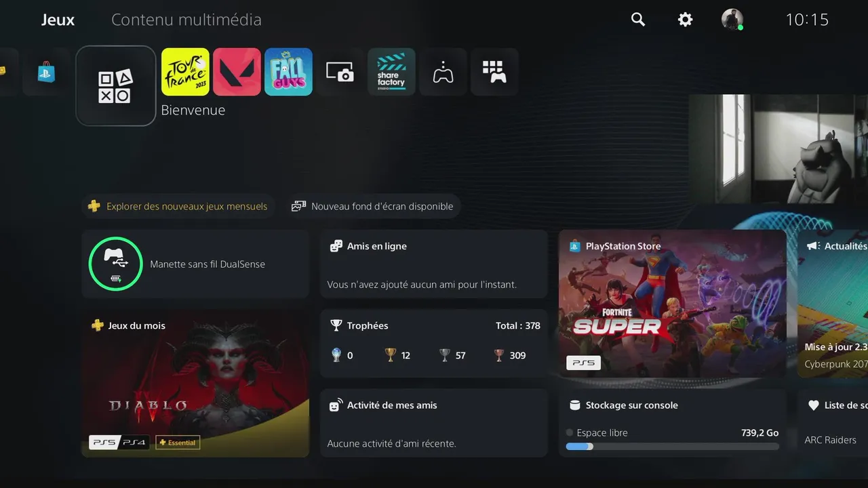Viewport: 868px width, 488px height.
Task: Click the platinum trophy icon
Action: 336,354
